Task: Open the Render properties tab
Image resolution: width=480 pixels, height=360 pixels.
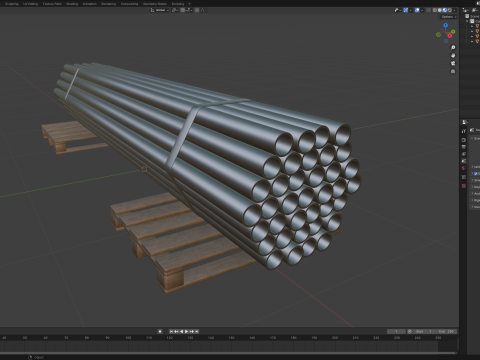Action: pyautogui.click(x=464, y=140)
